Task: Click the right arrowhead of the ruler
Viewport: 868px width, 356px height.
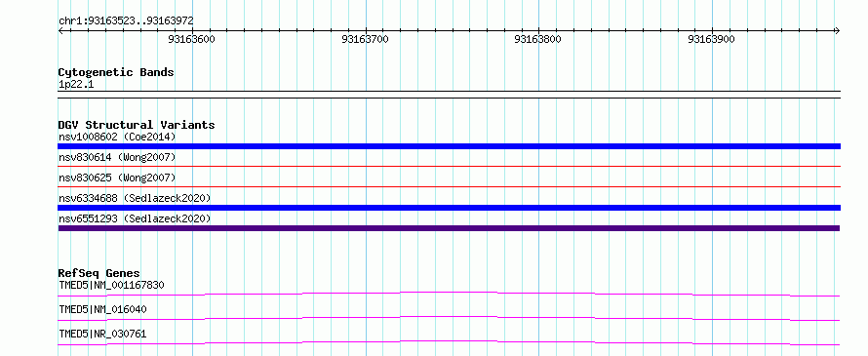Action: (x=838, y=31)
